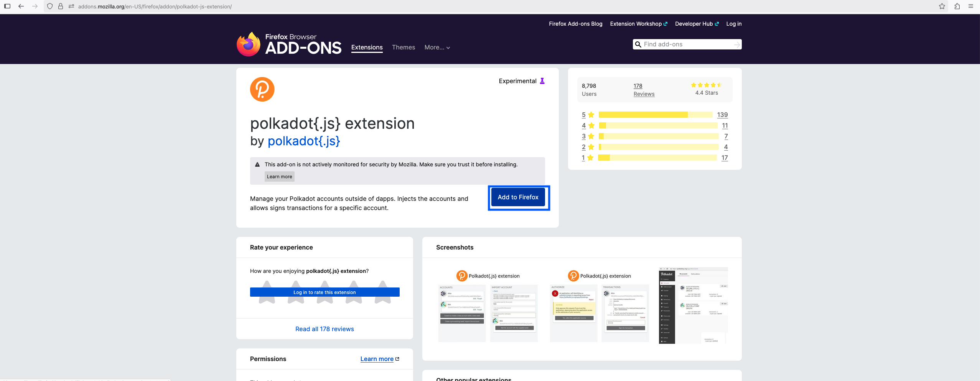Click the third rating star
The image size is (980, 381).
(325, 292)
